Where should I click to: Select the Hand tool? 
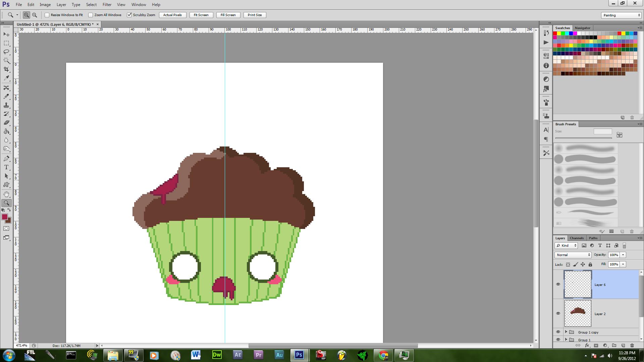6,194
